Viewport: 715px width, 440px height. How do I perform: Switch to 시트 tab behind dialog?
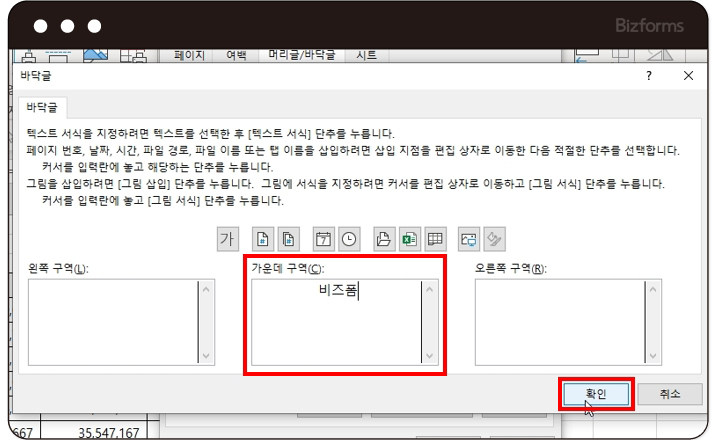click(x=367, y=55)
